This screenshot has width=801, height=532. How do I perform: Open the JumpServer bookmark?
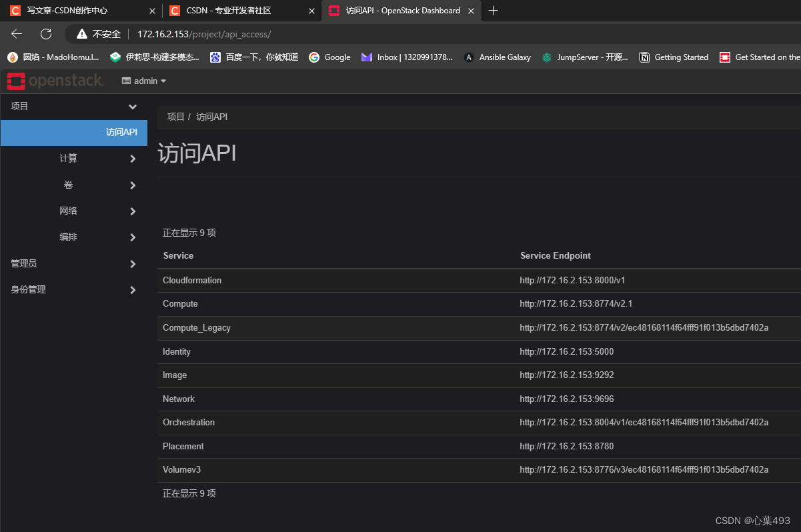click(583, 57)
